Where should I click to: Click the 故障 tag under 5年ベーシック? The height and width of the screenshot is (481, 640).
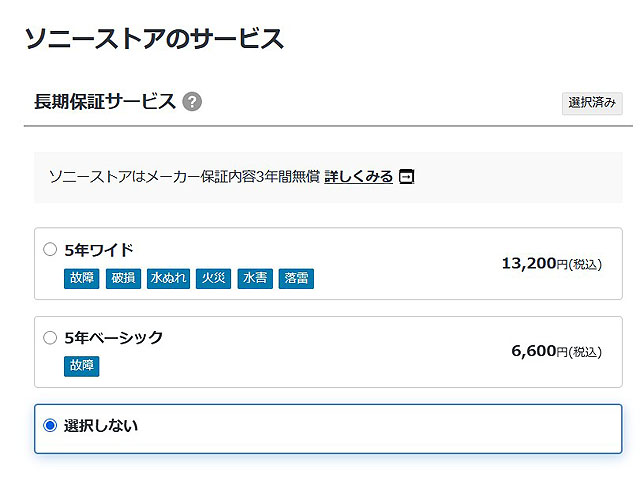coord(82,366)
